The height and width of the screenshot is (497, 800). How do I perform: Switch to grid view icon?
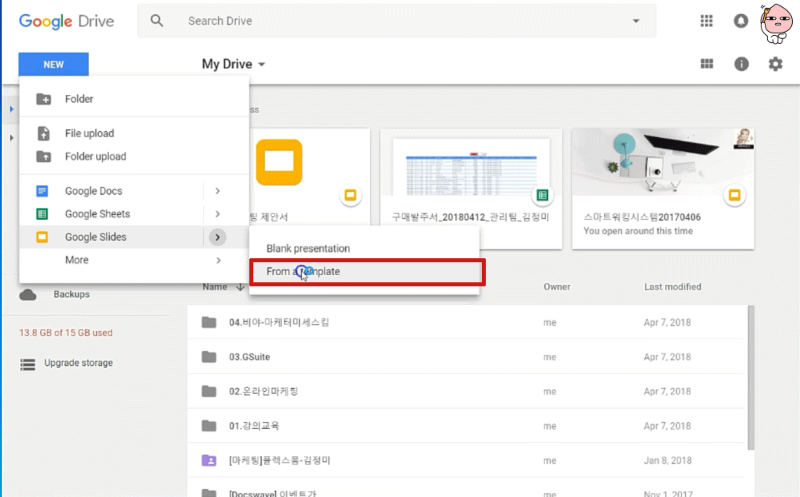707,64
